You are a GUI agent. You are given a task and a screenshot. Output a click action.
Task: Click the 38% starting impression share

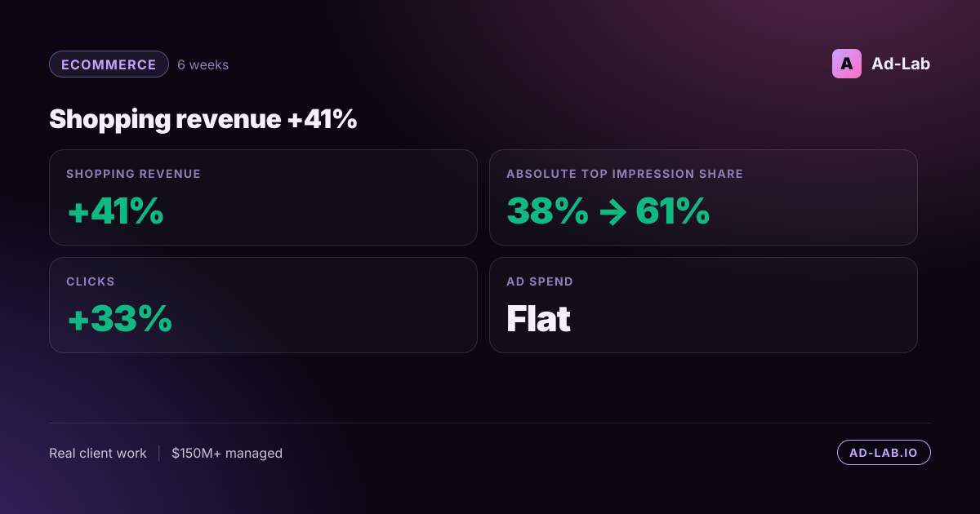(547, 211)
